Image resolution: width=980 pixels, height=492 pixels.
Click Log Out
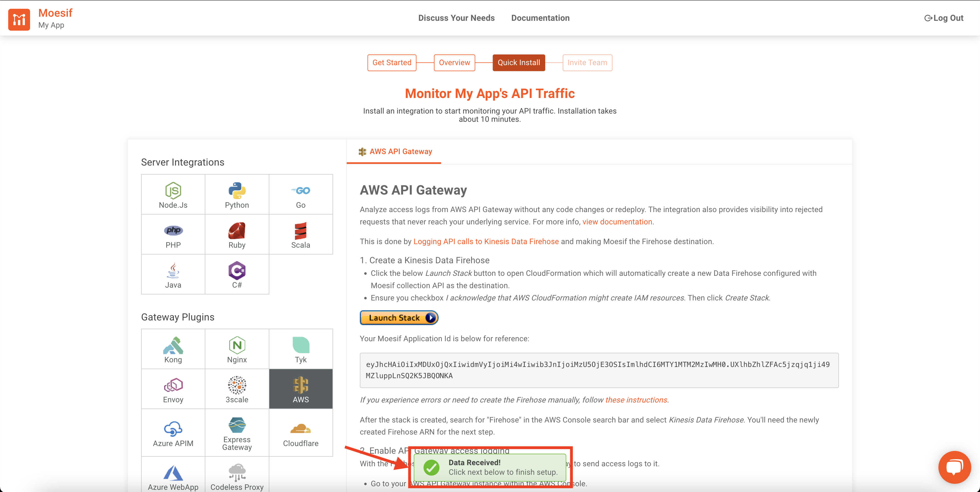(x=944, y=18)
